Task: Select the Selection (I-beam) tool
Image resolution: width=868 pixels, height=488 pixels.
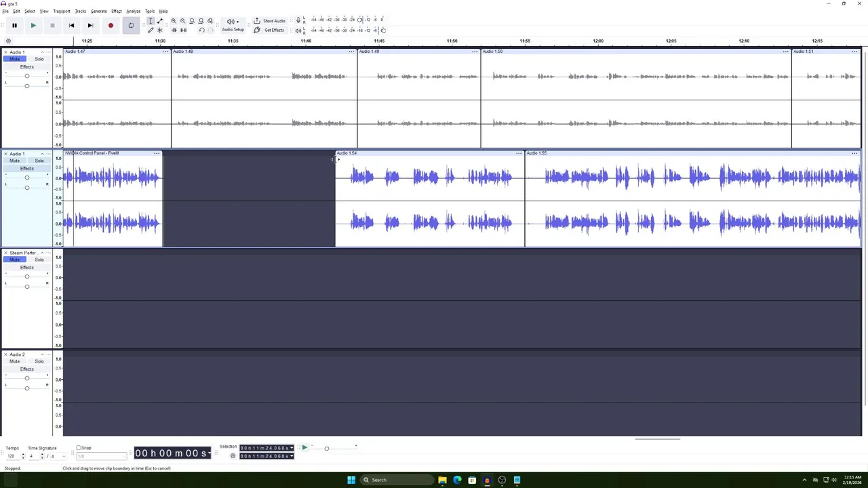Action: 151,21
